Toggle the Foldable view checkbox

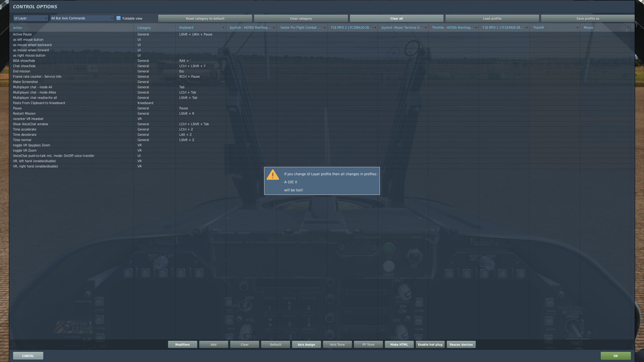pyautogui.click(x=118, y=18)
